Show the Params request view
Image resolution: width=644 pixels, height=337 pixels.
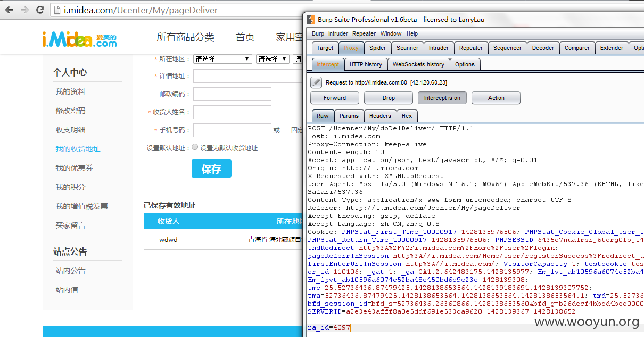click(349, 116)
